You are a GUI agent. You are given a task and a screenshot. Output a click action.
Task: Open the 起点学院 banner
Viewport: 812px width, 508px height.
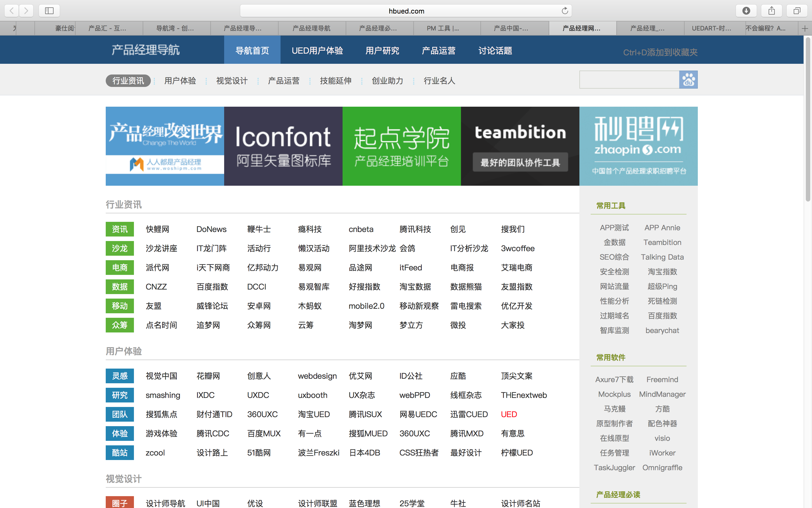click(x=402, y=146)
